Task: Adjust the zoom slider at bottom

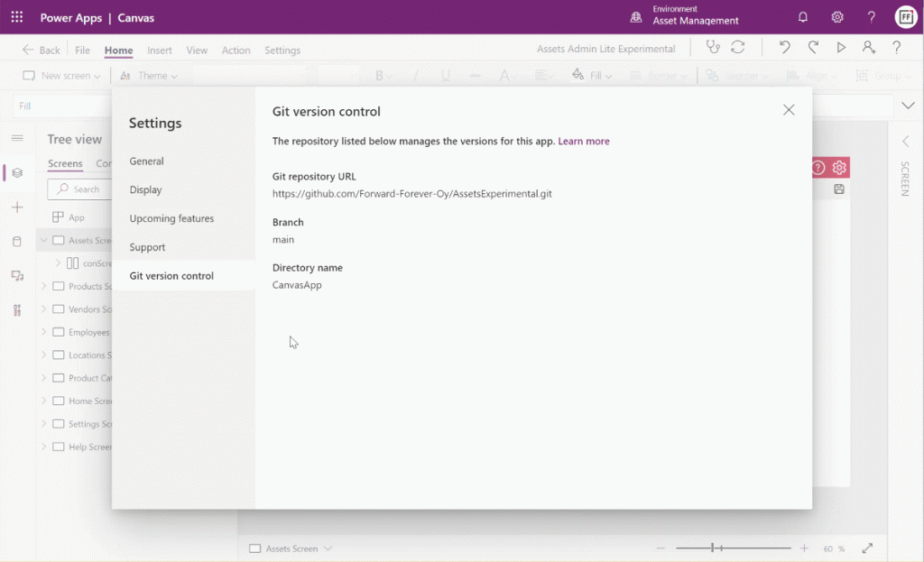Action: (713, 548)
